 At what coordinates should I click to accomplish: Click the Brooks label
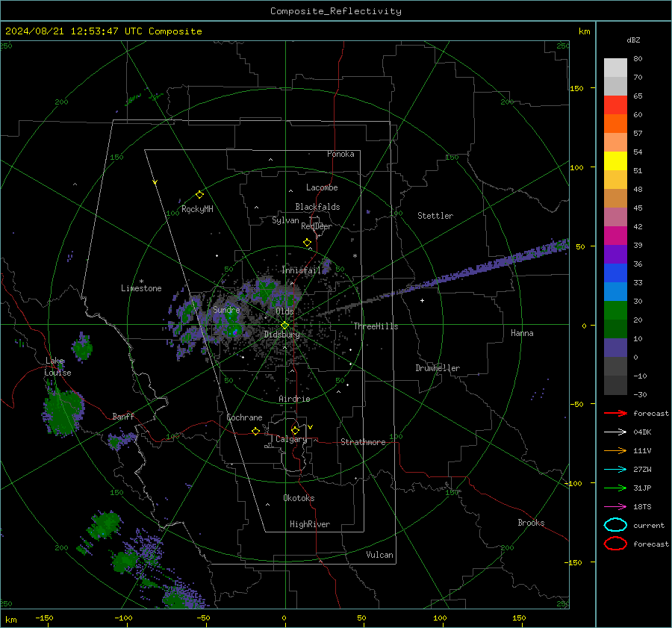point(531,523)
